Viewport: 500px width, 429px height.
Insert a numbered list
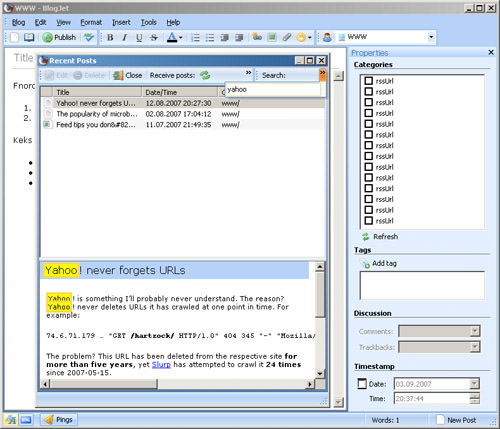tap(196, 38)
